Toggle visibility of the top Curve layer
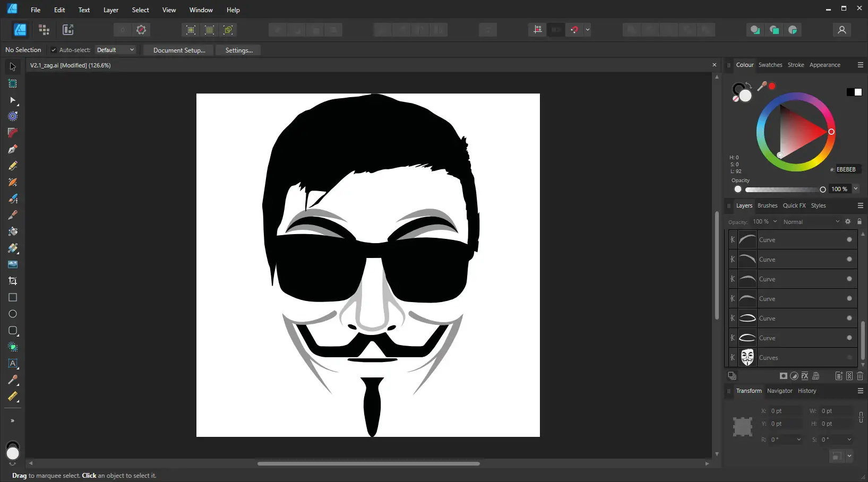This screenshot has height=482, width=868. point(849,240)
